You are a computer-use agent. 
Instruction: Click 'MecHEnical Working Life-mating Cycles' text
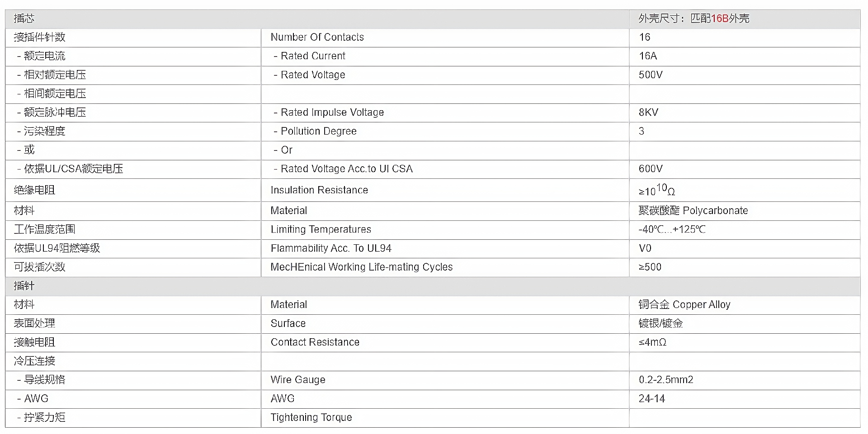click(x=362, y=267)
